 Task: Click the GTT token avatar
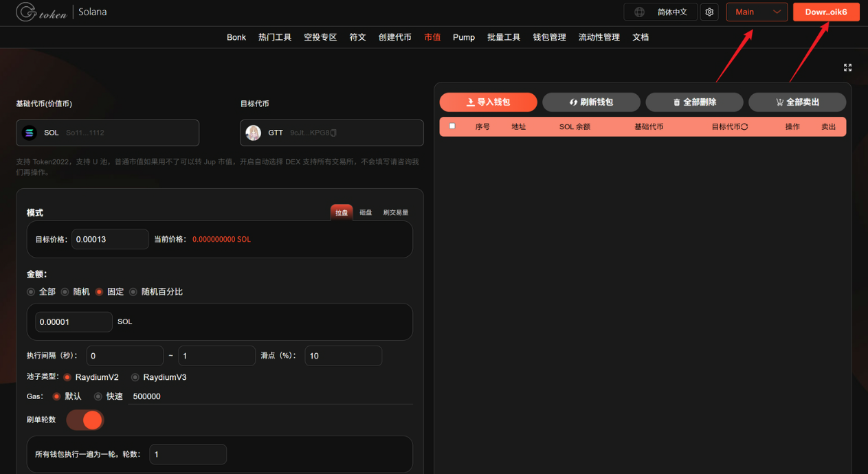[254, 133]
